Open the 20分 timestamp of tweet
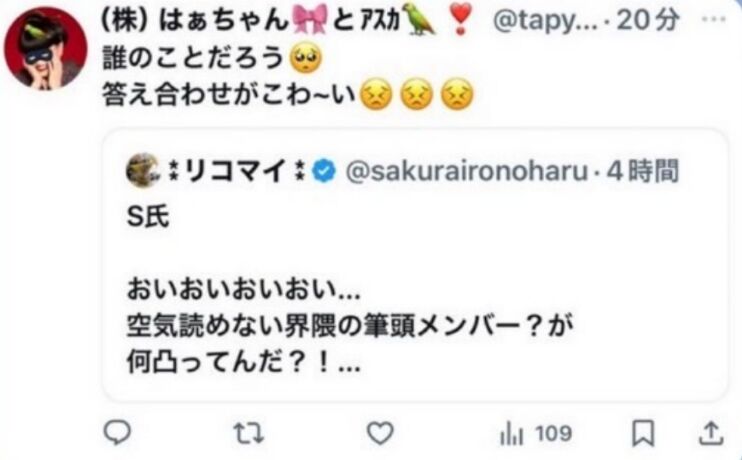Viewport: 742px width, 460px height. (647, 20)
